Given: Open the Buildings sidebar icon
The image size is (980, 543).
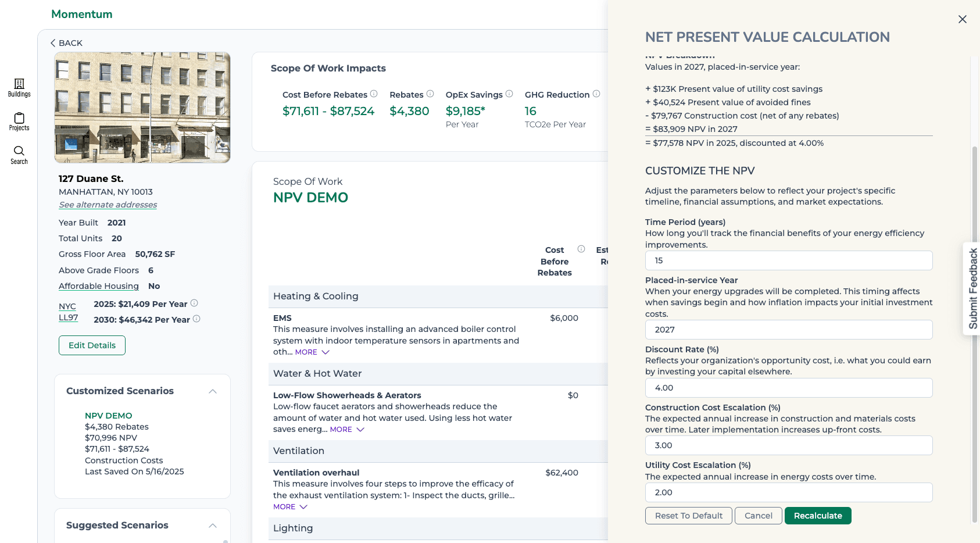Looking at the screenshot, I should pyautogui.click(x=19, y=88).
